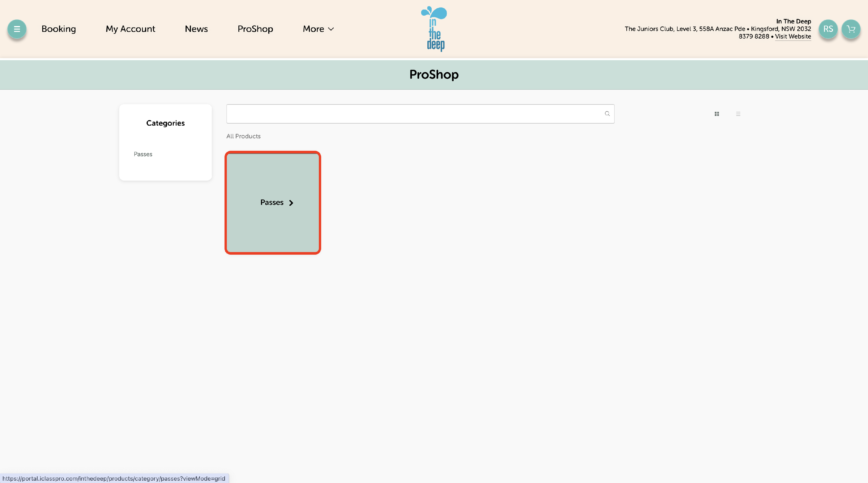Open the RS user avatar menu
The image size is (868, 483).
click(x=828, y=29)
